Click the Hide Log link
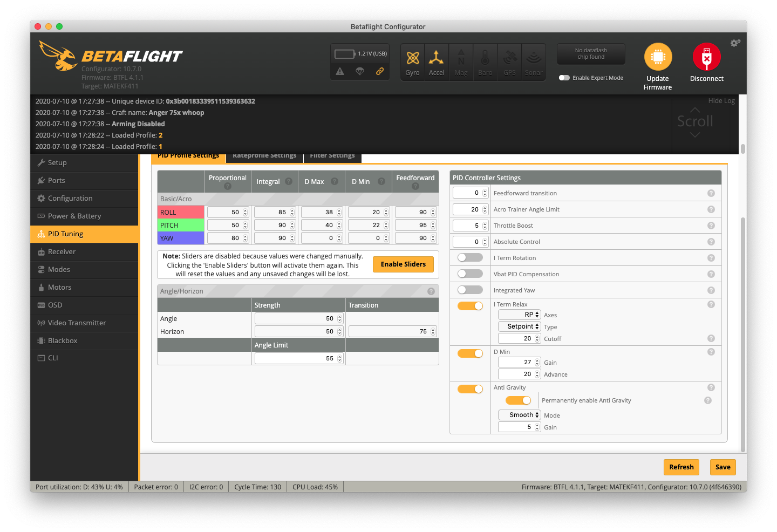Viewport: 777px width, 532px height. tap(721, 101)
